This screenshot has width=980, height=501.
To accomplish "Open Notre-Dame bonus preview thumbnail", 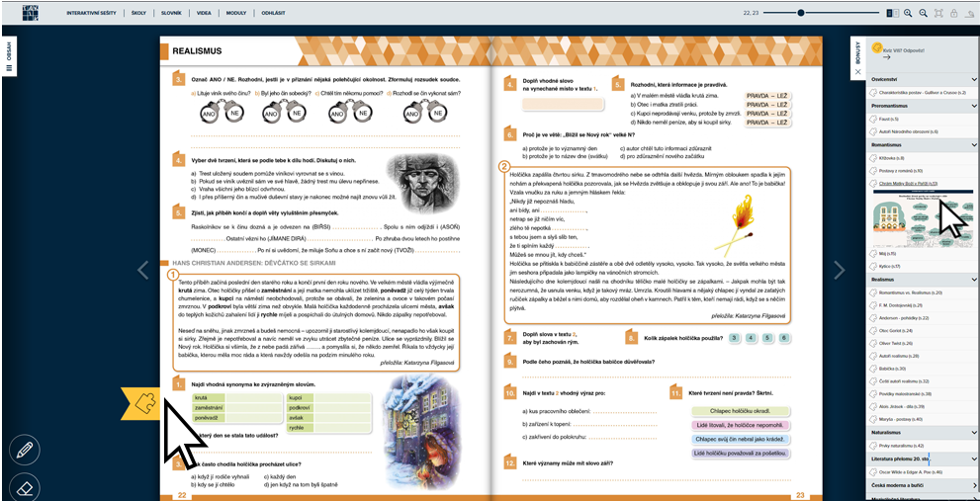I will tap(923, 218).
